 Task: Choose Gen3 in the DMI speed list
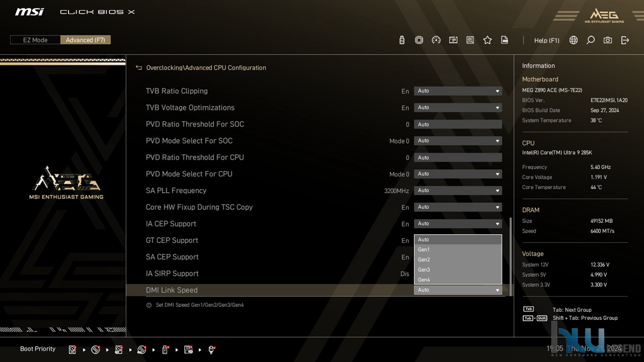click(458, 270)
